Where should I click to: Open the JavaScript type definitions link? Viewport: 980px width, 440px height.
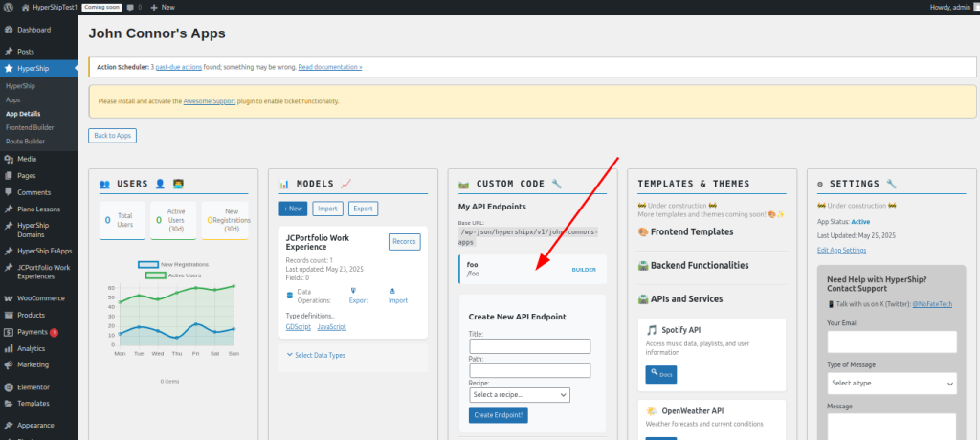coord(331,327)
